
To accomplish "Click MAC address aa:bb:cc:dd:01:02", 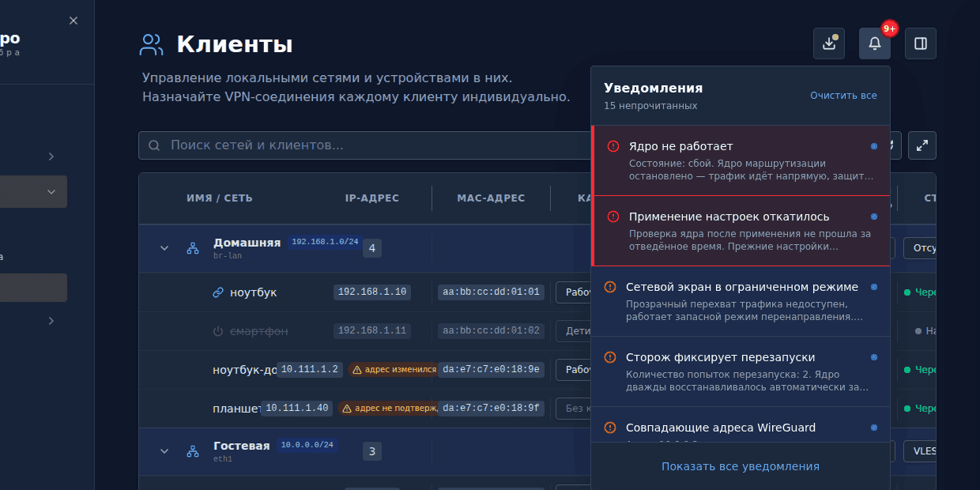I will point(491,331).
